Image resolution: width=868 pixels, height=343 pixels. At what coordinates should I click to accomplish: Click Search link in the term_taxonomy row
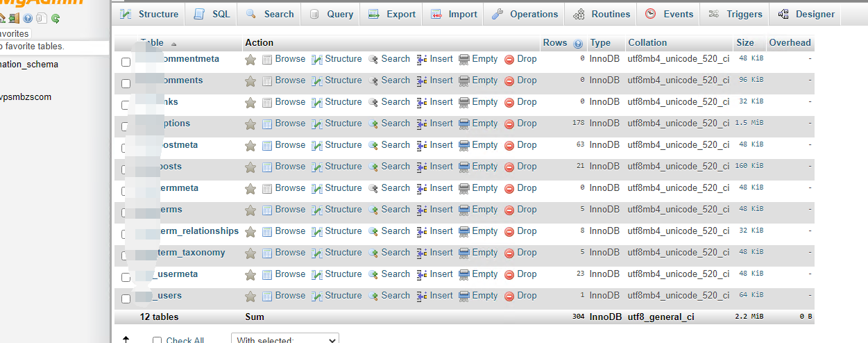tap(395, 253)
